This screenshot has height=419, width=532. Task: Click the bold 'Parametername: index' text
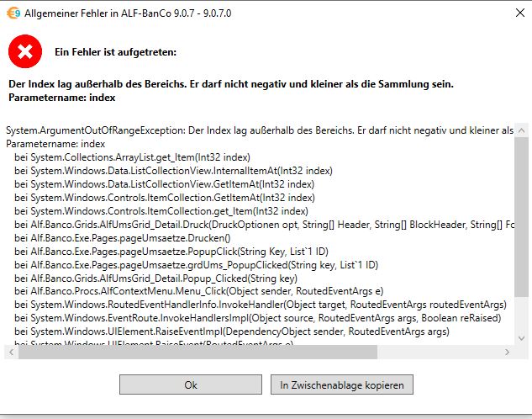click(61, 98)
